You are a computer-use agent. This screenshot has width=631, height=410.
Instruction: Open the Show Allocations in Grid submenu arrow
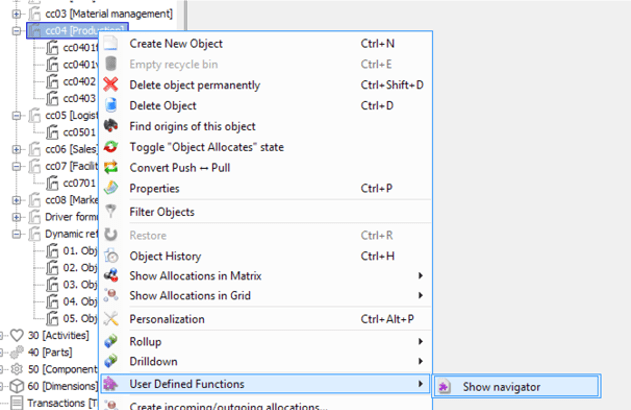point(420,295)
